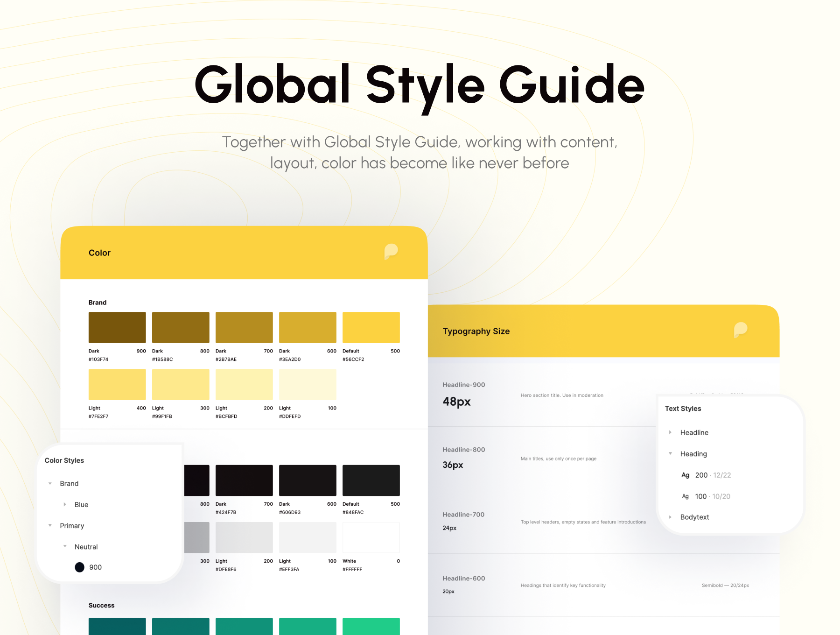
Task: Select the dark circle icon beside 900
Action: click(80, 567)
